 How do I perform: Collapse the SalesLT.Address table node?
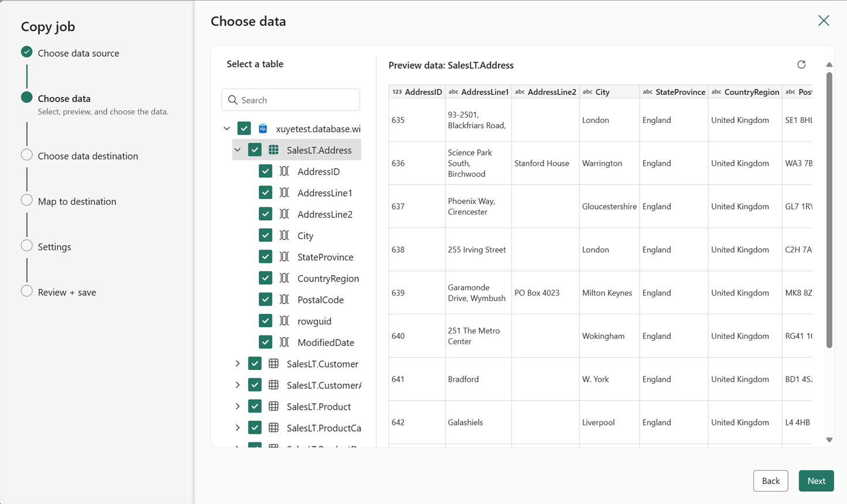(237, 150)
